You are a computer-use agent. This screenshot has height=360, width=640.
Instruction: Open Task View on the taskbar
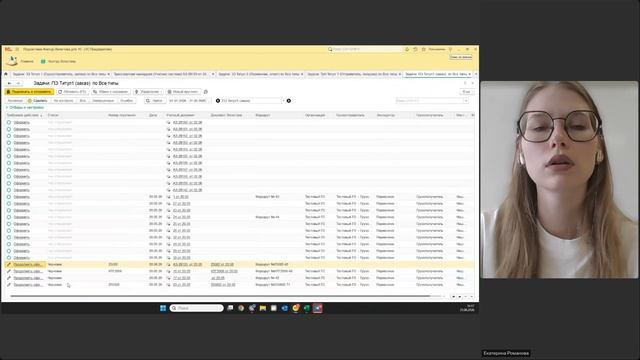(x=230, y=308)
